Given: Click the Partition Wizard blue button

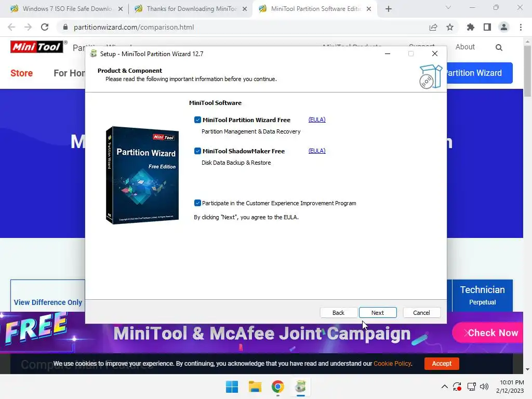Looking at the screenshot, I should [x=480, y=73].
